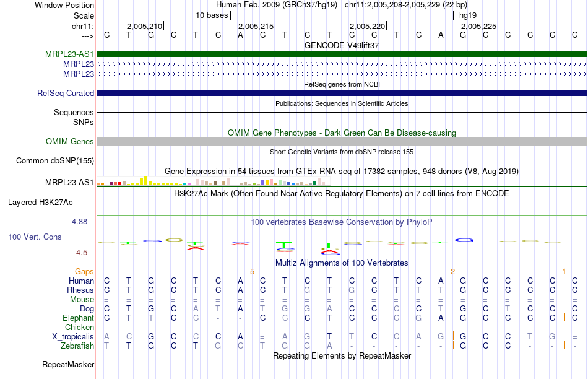The width and height of the screenshot is (588, 379).
Task: Click the blue G logo in the PhyloP track
Action: tap(464, 240)
